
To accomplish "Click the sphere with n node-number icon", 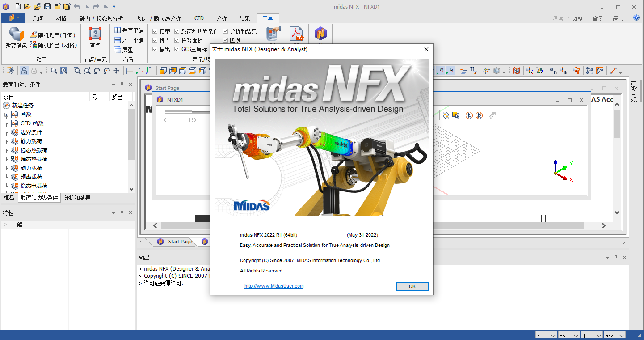I will pos(553,71).
